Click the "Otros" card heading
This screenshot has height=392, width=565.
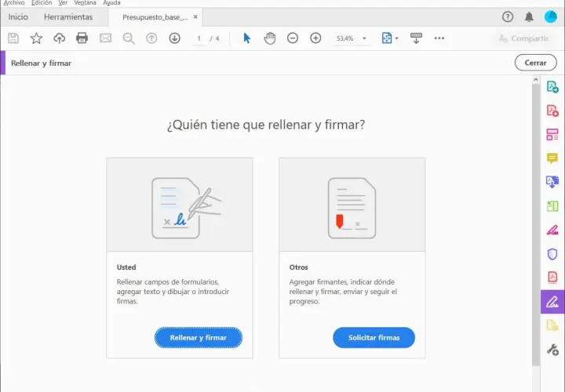click(x=299, y=267)
